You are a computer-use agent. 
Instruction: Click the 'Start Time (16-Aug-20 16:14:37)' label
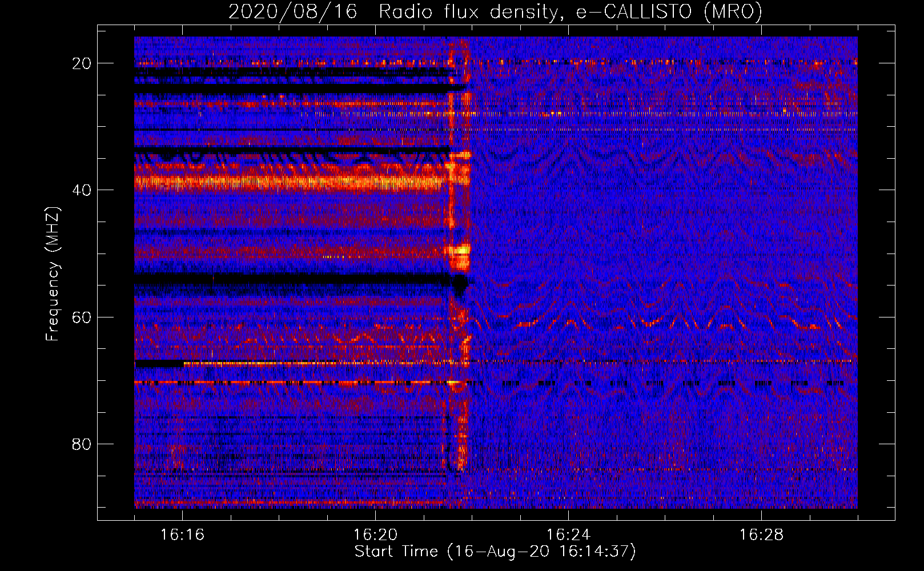[x=495, y=552]
